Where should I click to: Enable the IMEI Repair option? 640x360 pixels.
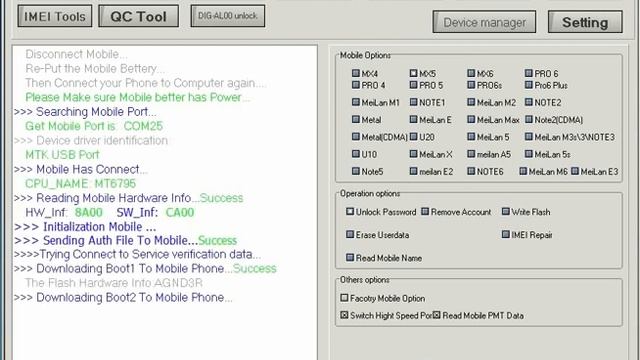pyautogui.click(x=505, y=234)
